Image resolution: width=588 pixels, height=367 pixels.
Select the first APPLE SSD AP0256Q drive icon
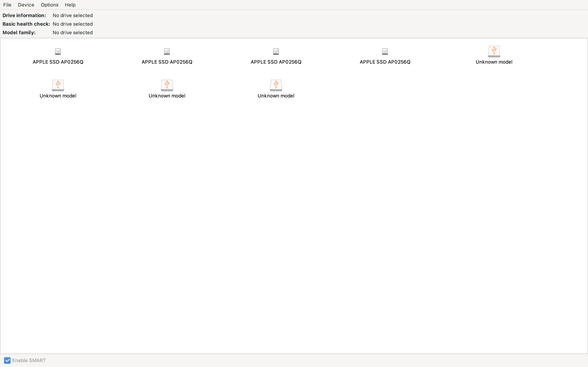[x=58, y=51]
